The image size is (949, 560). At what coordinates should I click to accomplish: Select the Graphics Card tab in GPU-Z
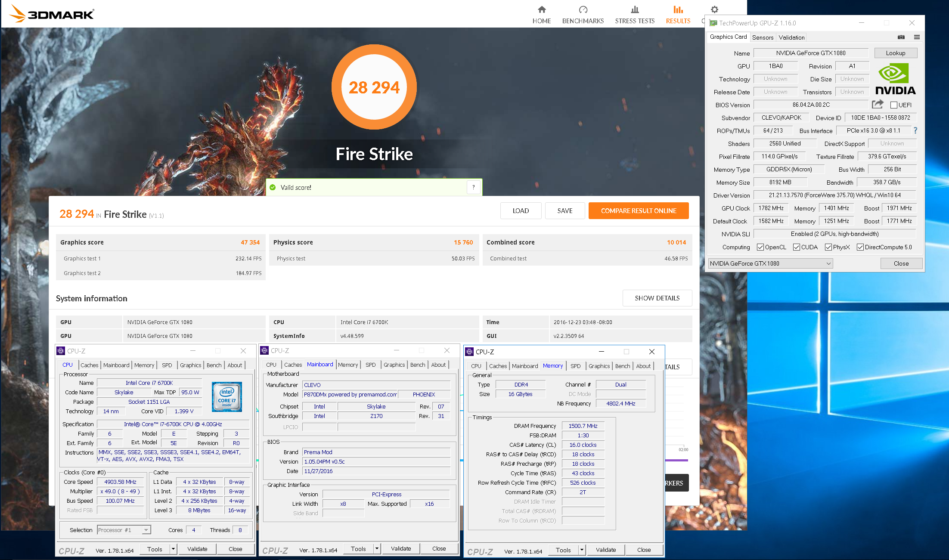tap(728, 37)
